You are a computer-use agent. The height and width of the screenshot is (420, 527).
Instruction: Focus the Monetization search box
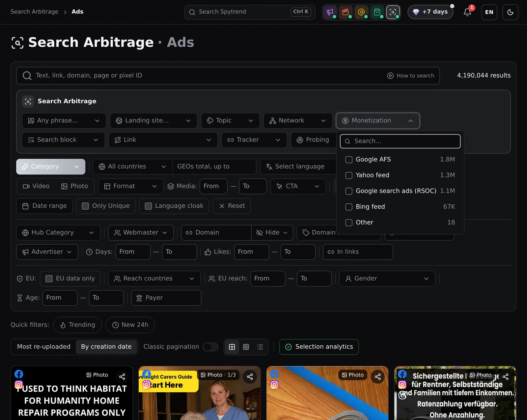tap(400, 141)
